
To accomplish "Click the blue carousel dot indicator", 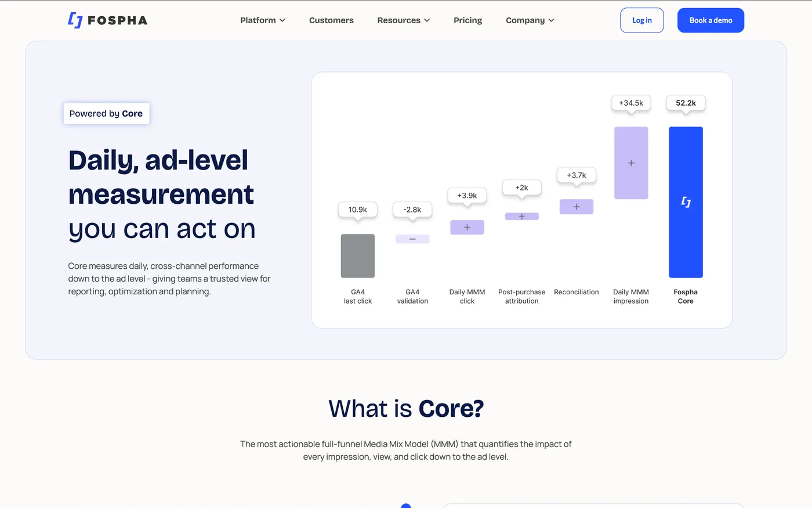I will pyautogui.click(x=406, y=506).
